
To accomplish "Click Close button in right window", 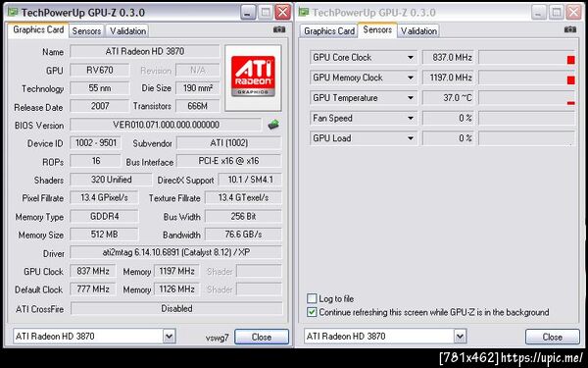I will click(553, 337).
